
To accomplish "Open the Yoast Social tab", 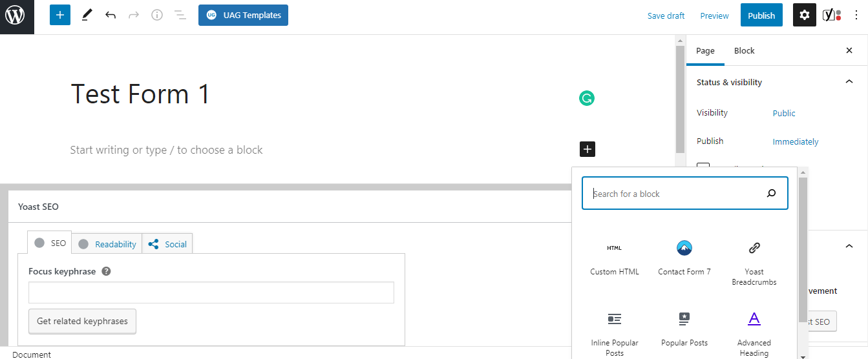I will tap(167, 244).
